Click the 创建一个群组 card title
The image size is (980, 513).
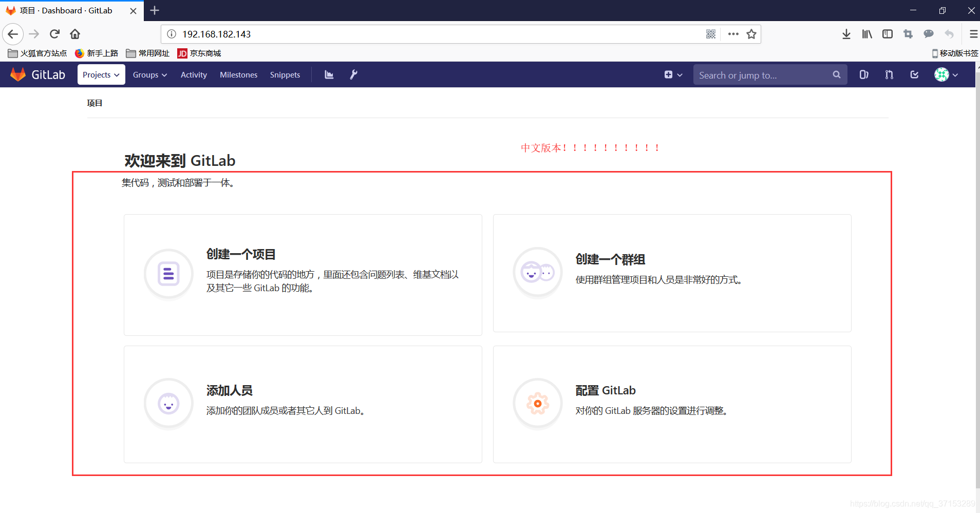(610, 259)
